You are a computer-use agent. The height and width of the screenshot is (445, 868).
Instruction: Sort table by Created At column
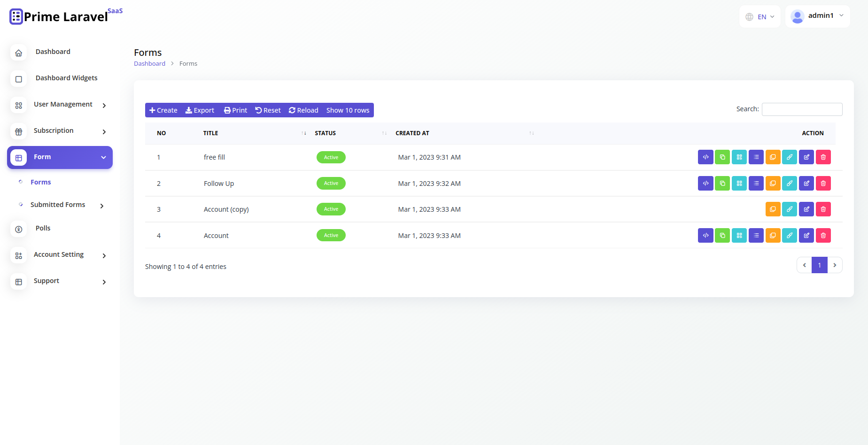coord(531,133)
